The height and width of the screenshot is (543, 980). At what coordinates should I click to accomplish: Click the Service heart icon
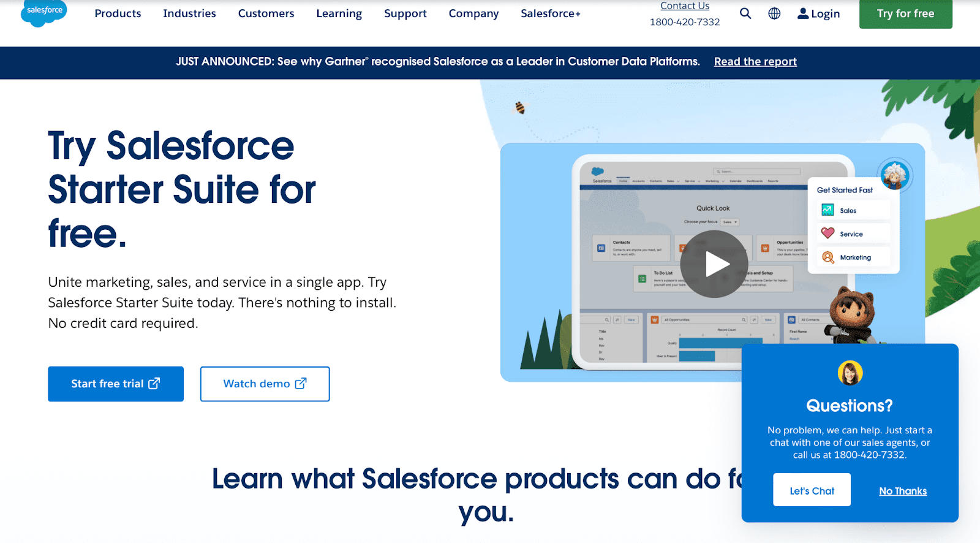pos(827,234)
